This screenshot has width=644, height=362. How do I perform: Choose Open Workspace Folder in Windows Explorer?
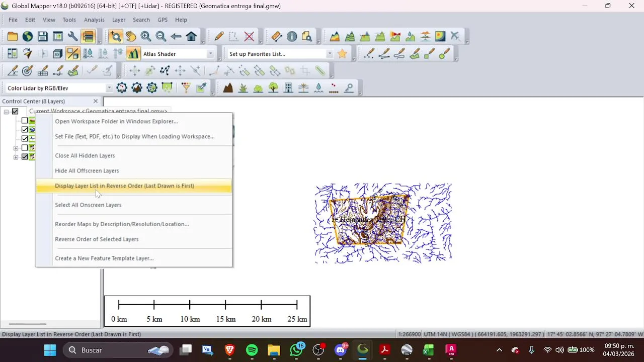[133, 121]
